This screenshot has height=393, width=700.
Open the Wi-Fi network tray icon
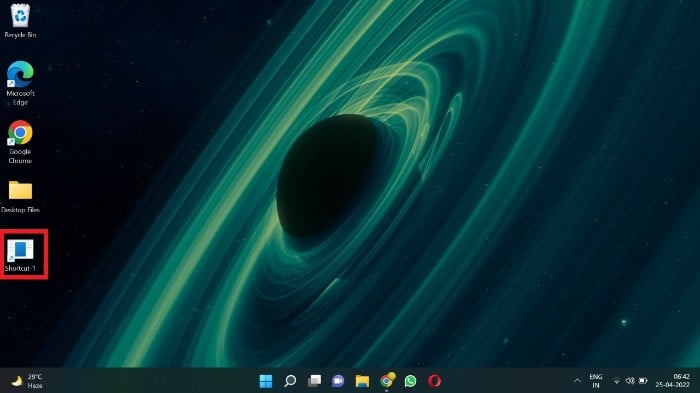point(617,381)
